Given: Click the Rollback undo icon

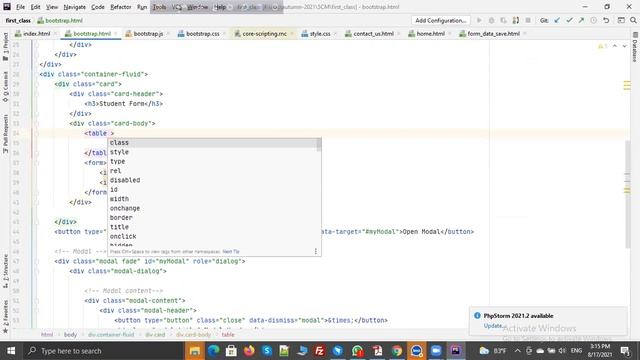Looking at the screenshot, I should tap(606, 20).
